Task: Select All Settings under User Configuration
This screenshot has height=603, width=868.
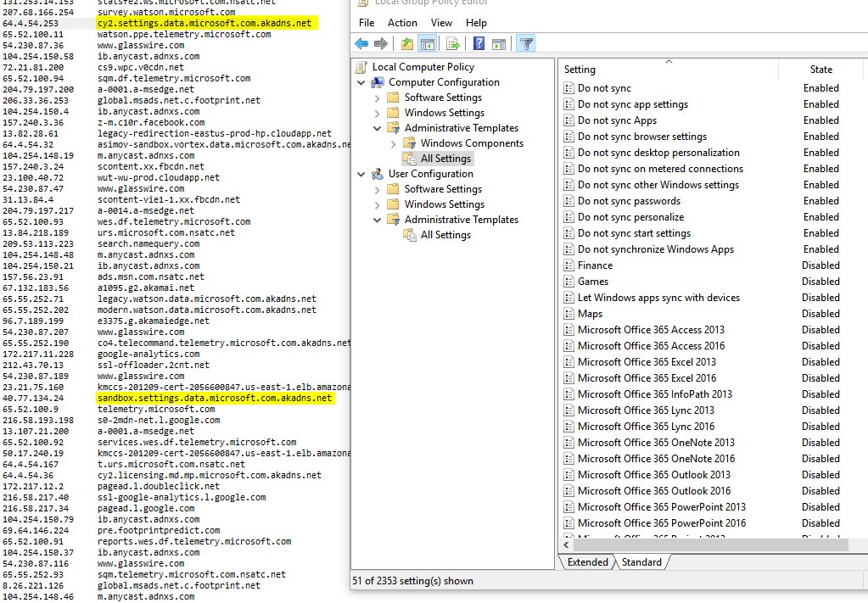Action: pyautogui.click(x=445, y=235)
